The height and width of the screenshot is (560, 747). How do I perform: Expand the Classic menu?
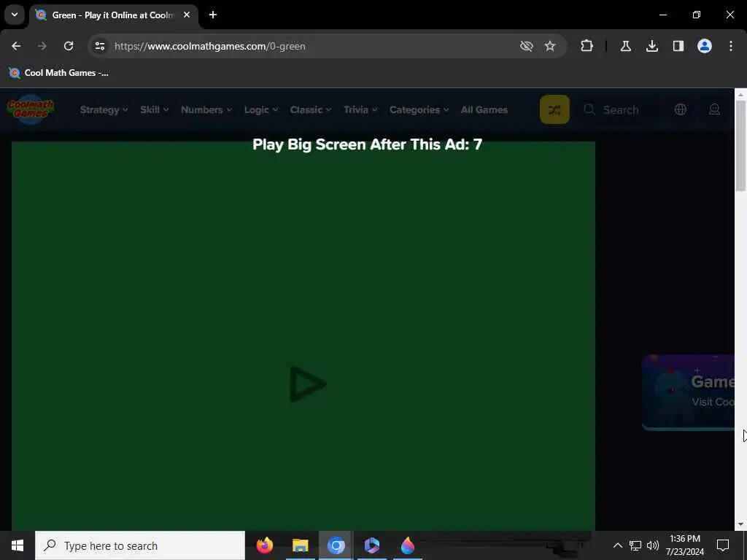[x=311, y=110]
